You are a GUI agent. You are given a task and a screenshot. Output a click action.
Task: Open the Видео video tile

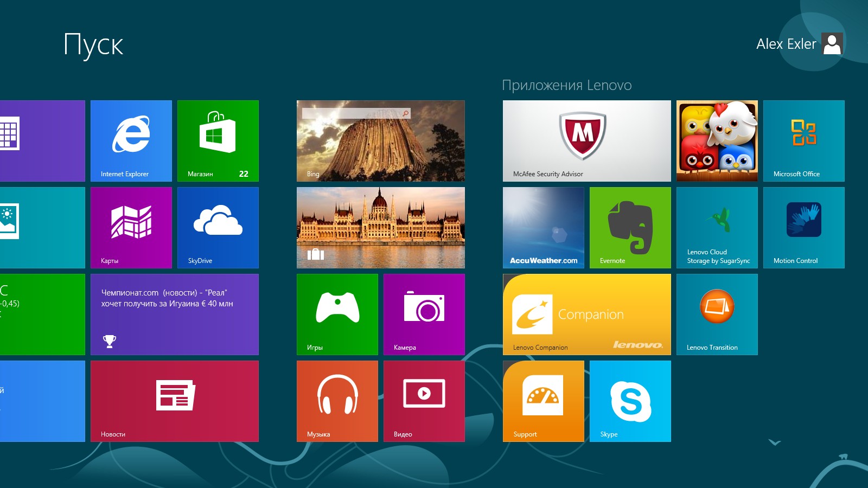click(x=424, y=401)
